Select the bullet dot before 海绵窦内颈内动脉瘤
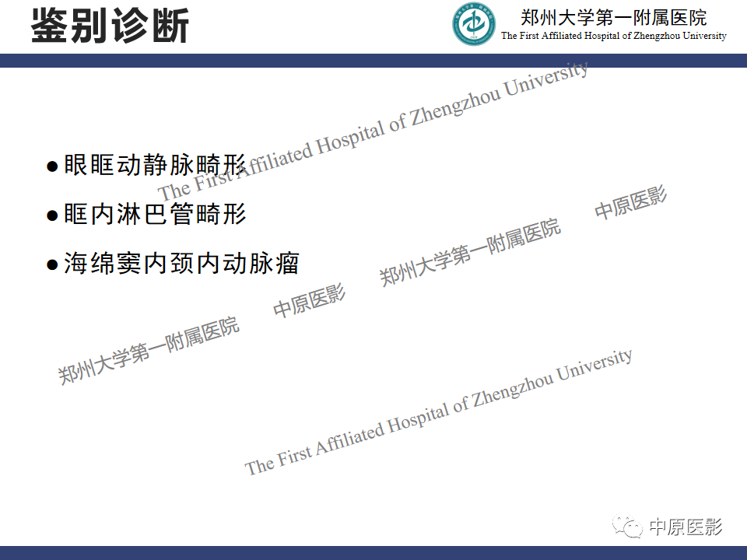Viewport: 747px width, 560px height. tap(52, 264)
